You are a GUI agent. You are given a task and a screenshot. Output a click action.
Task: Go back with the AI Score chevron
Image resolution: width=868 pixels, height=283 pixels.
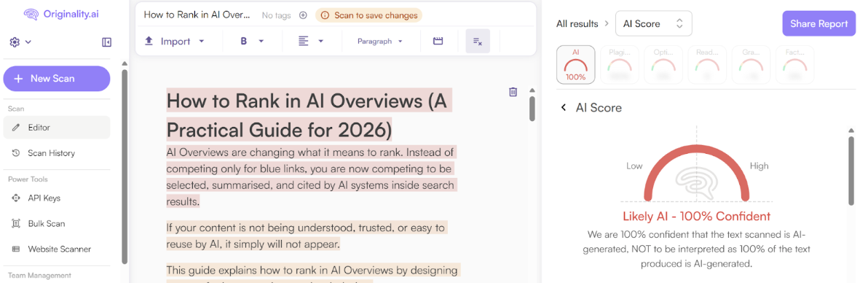coord(564,108)
